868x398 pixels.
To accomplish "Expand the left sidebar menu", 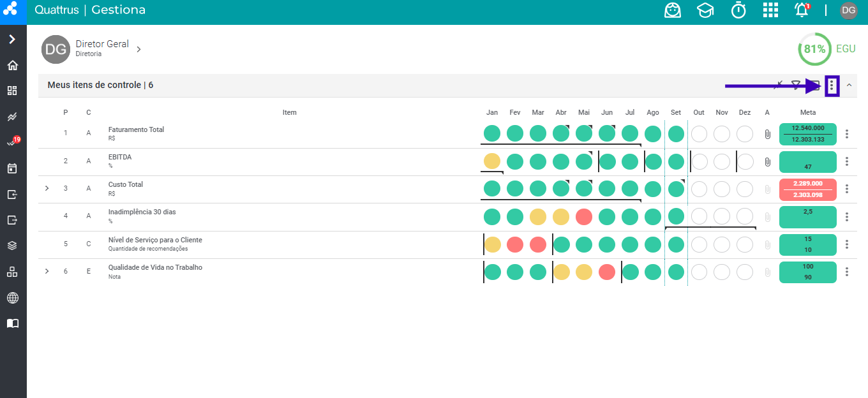I will point(13,40).
